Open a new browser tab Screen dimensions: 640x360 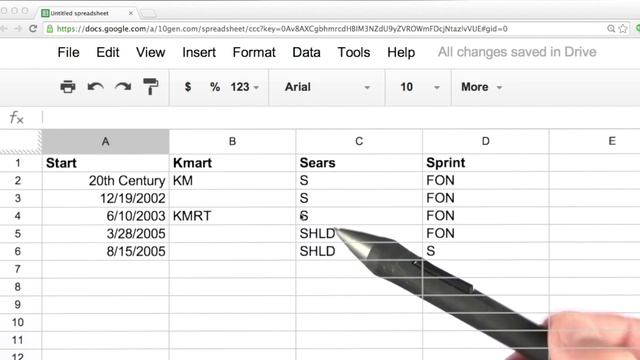[x=148, y=14]
